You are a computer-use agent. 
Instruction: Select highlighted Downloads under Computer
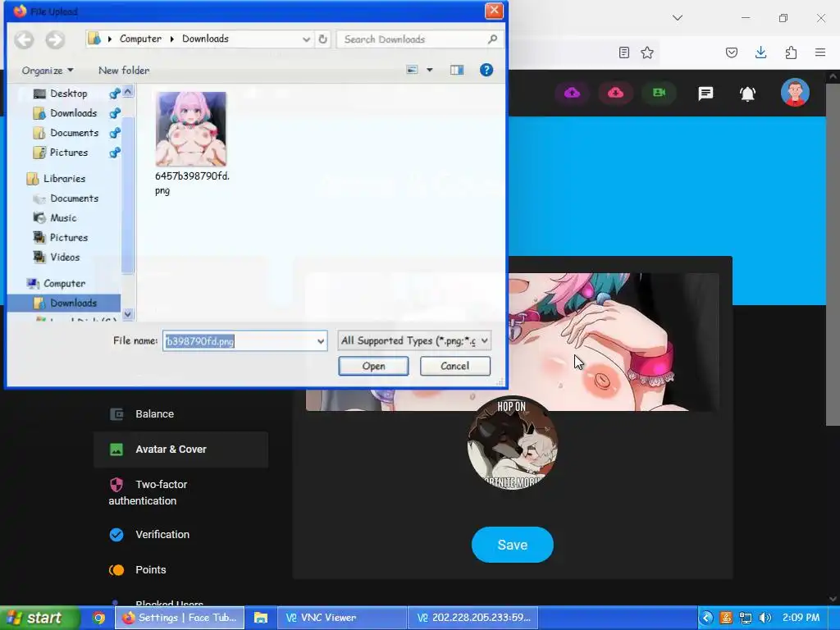pyautogui.click(x=64, y=304)
